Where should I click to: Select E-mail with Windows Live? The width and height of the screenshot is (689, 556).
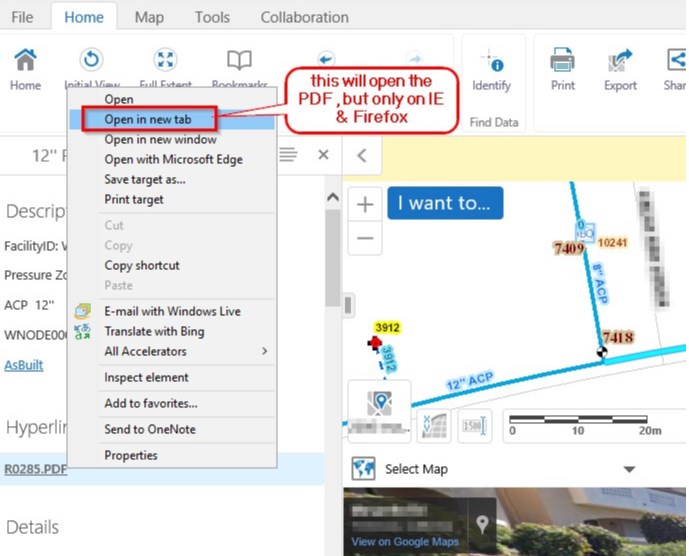click(x=172, y=311)
